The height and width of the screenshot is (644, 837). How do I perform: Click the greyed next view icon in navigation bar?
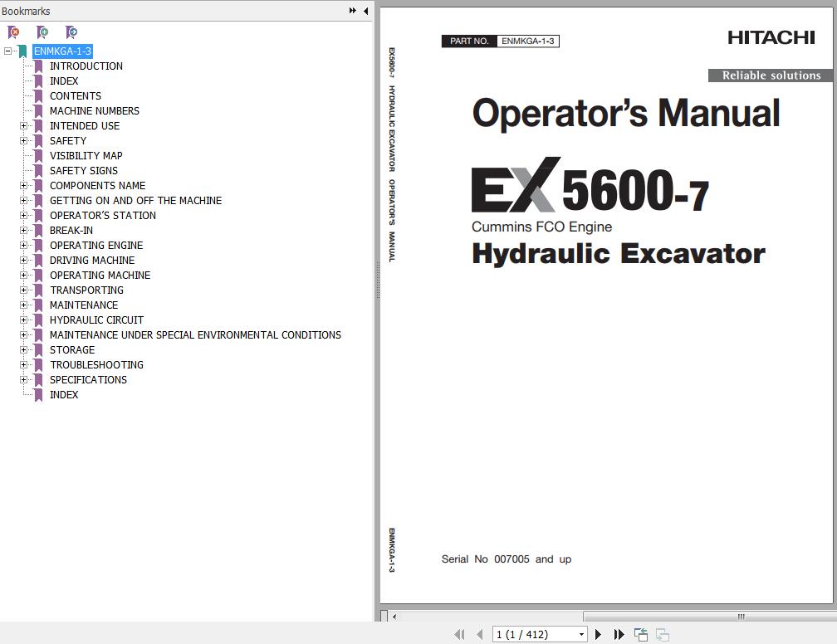pyautogui.click(x=663, y=634)
